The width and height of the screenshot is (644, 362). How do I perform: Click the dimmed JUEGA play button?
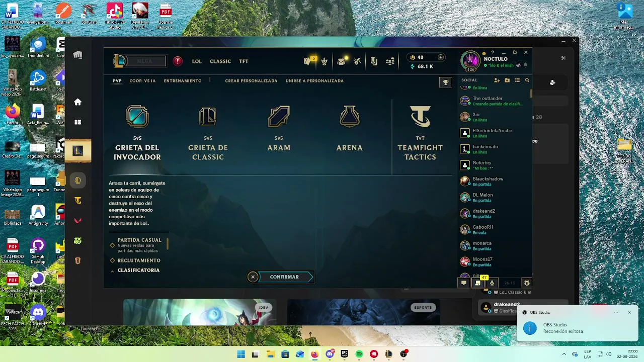tap(145, 61)
